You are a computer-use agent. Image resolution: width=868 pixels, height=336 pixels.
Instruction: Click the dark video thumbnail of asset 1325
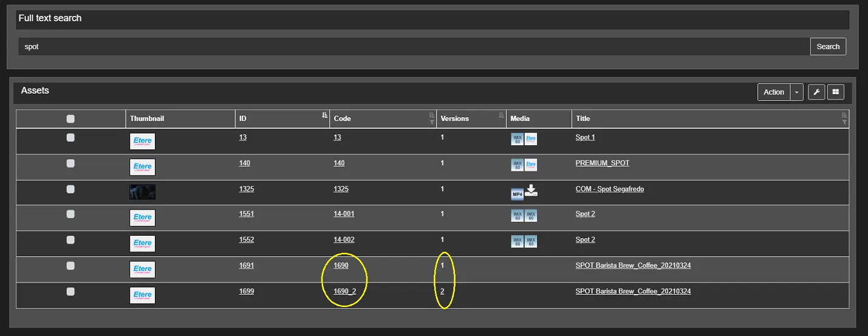click(142, 192)
